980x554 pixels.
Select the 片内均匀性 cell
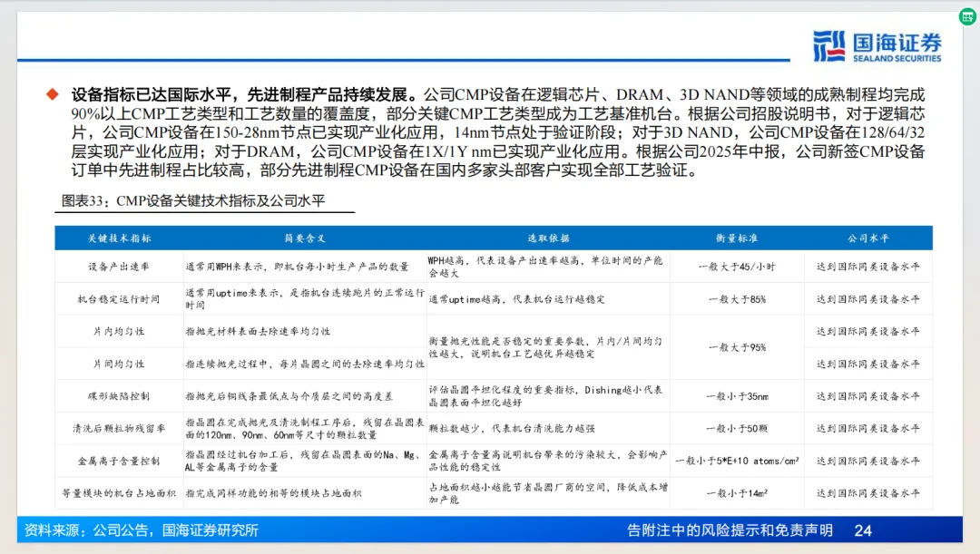pyautogui.click(x=119, y=331)
